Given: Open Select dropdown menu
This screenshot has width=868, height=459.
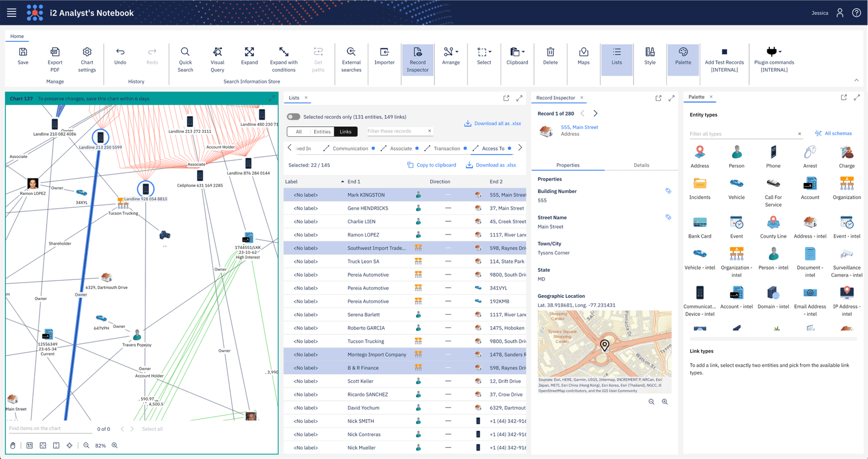Looking at the screenshot, I should pyautogui.click(x=484, y=56).
